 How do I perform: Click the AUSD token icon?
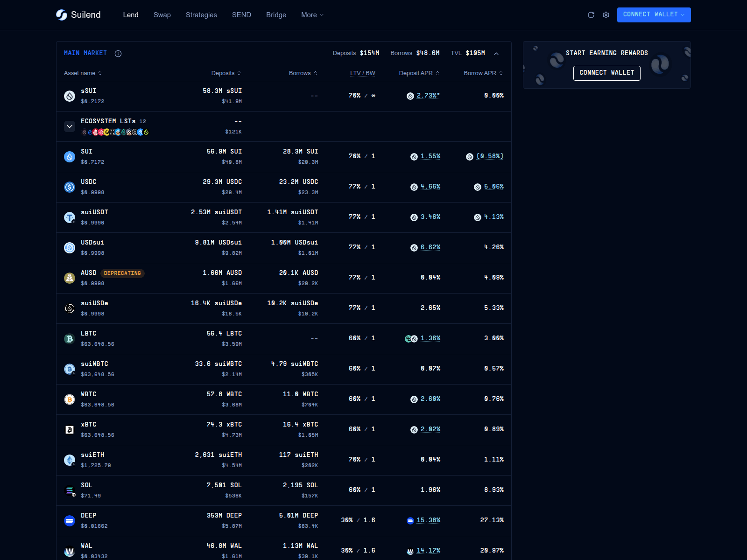(70, 278)
